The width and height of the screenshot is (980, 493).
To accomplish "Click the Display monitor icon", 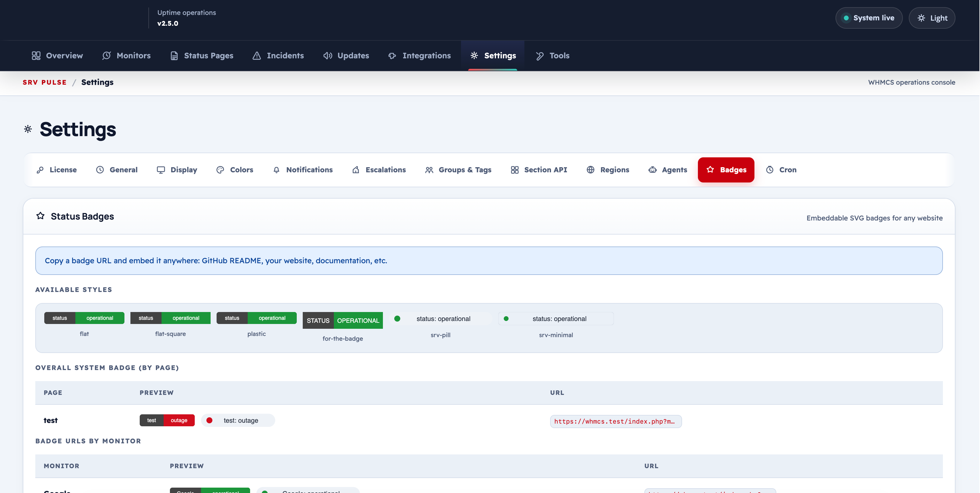I will point(161,170).
